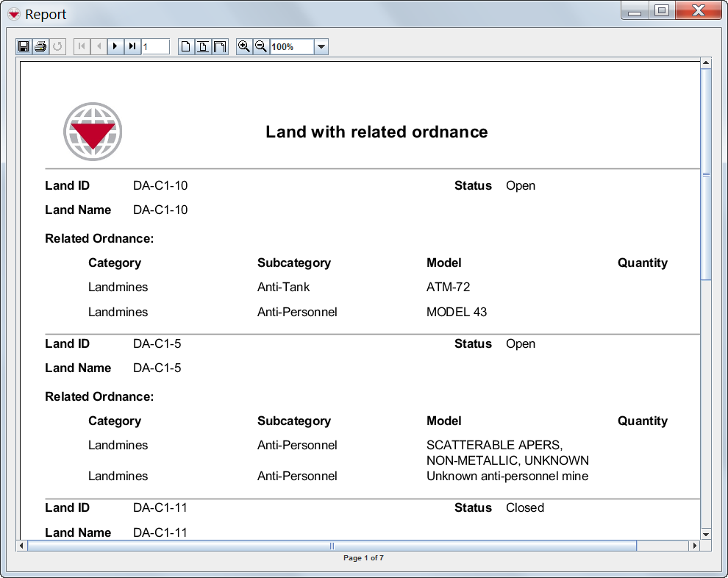The image size is (728, 578).
Task: Zoom in on the report
Action: [x=244, y=47]
